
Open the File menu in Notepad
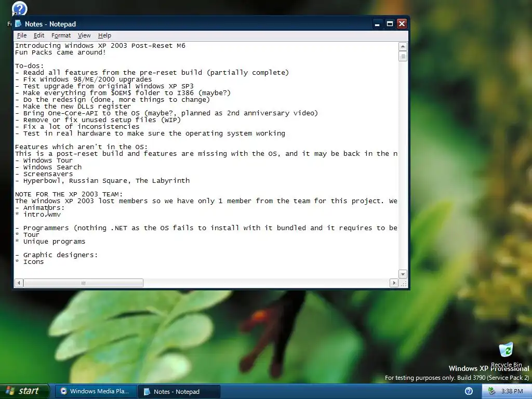(x=22, y=35)
